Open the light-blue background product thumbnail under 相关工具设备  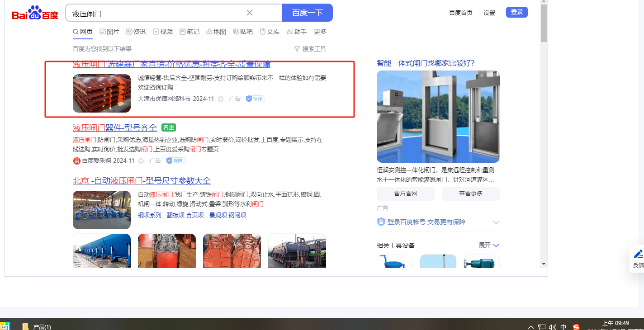pyautogui.click(x=438, y=261)
